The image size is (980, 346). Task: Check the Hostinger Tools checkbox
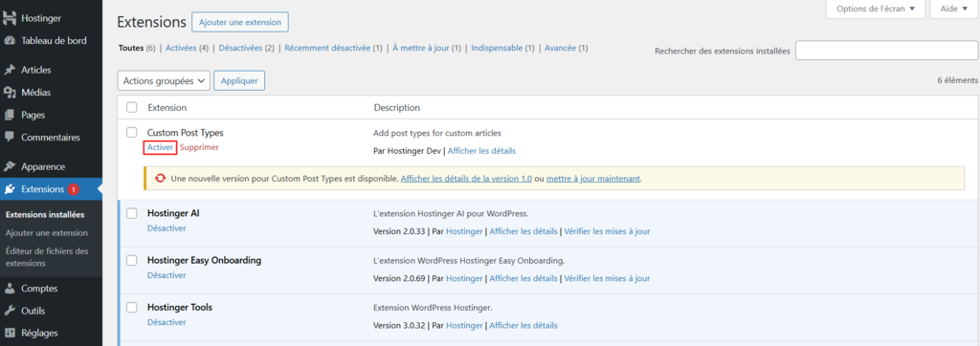pyautogui.click(x=132, y=307)
